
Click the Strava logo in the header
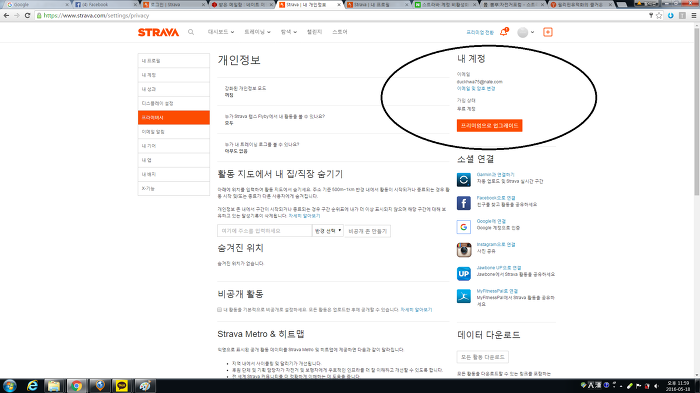(158, 32)
